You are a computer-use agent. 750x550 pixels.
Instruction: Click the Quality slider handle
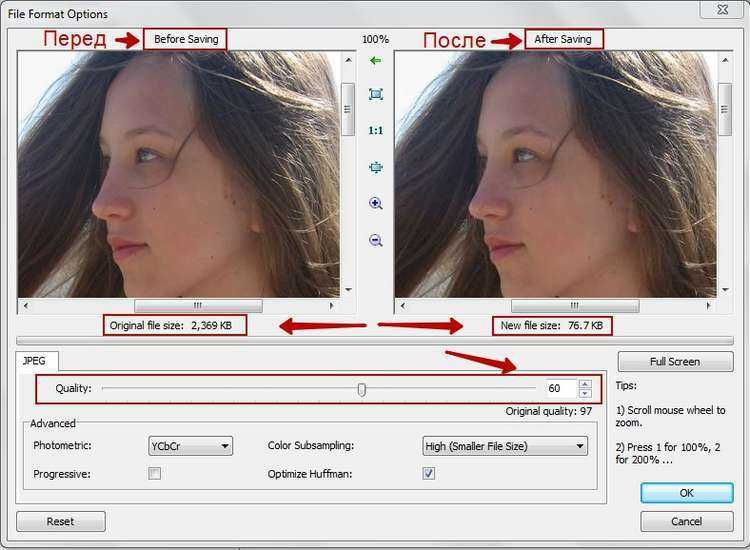362,389
